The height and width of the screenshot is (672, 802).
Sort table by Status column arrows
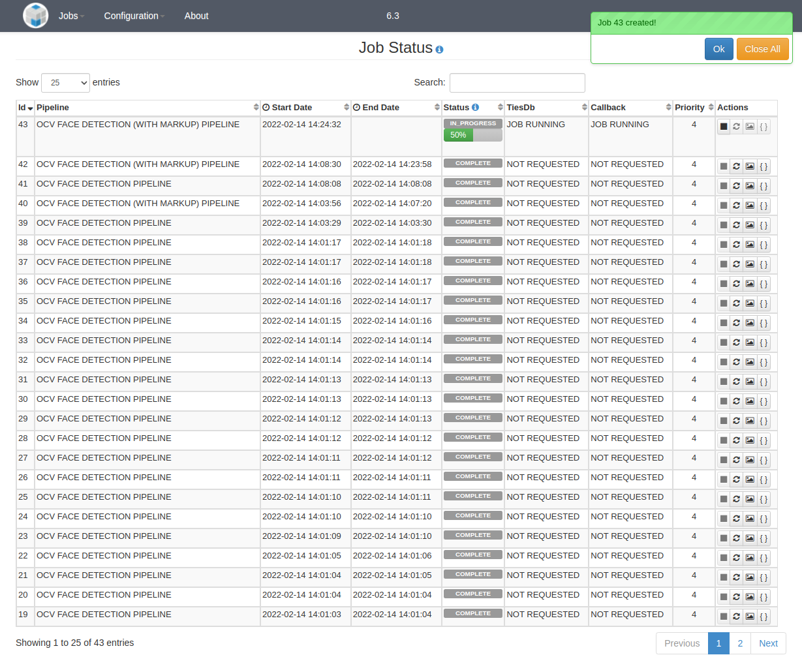pyautogui.click(x=501, y=108)
